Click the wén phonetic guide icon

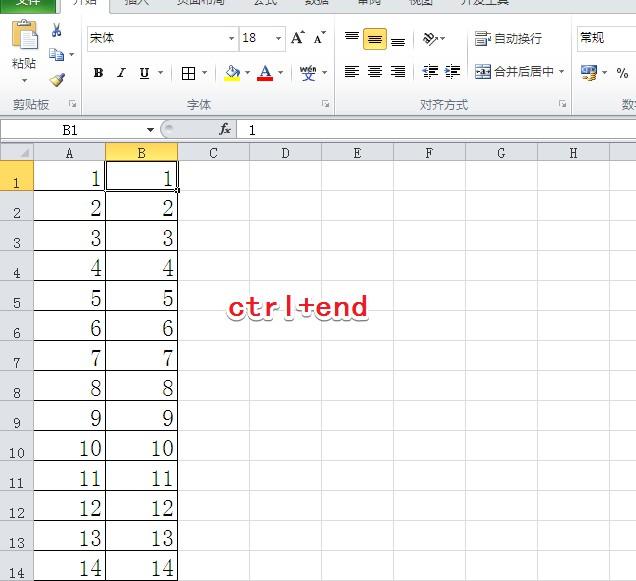point(308,73)
